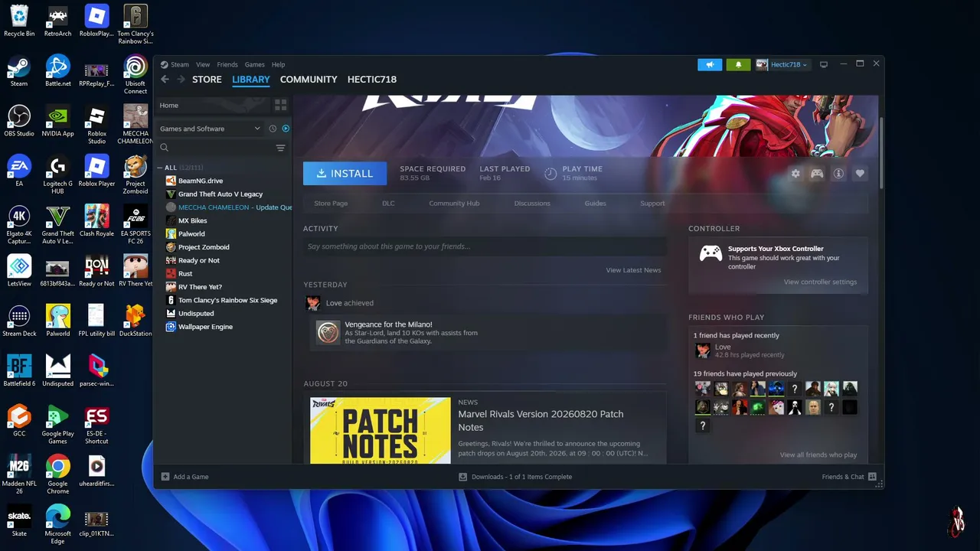The image size is (980, 551).
Task: Open the Friends & Chat grid icon
Action: (x=872, y=477)
